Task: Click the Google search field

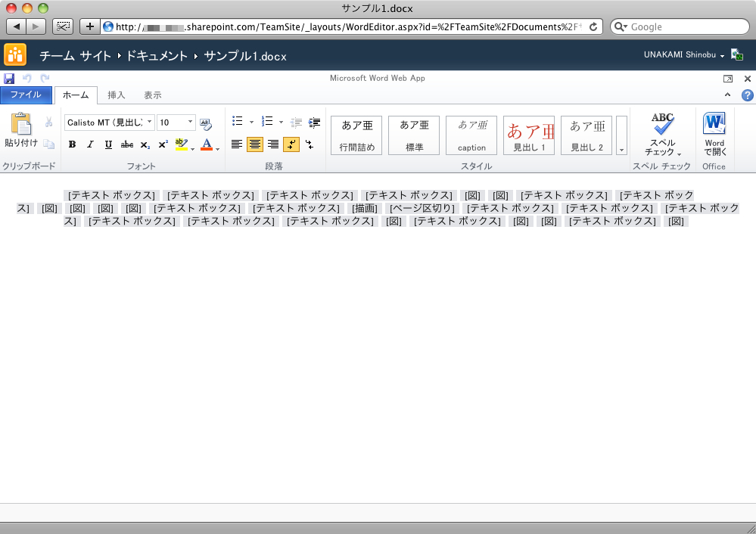Action: tap(680, 26)
